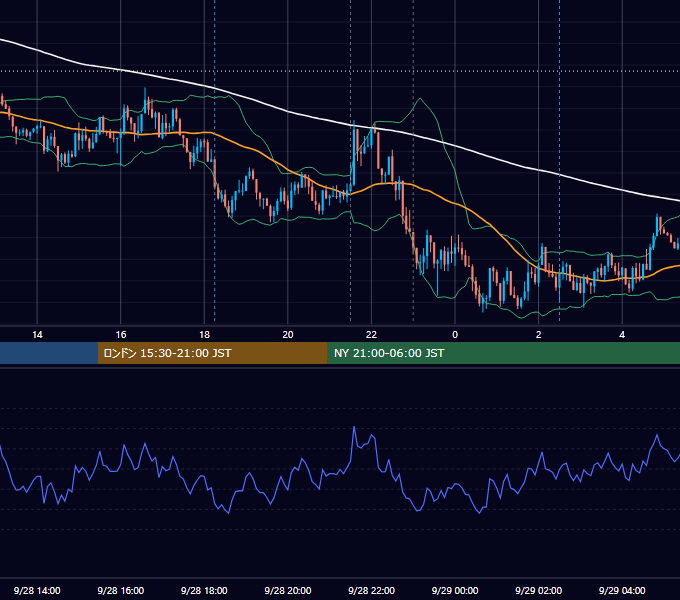Click the tall candlestick spike before hour 22
This screenshot has height=600, width=680.
(354, 153)
